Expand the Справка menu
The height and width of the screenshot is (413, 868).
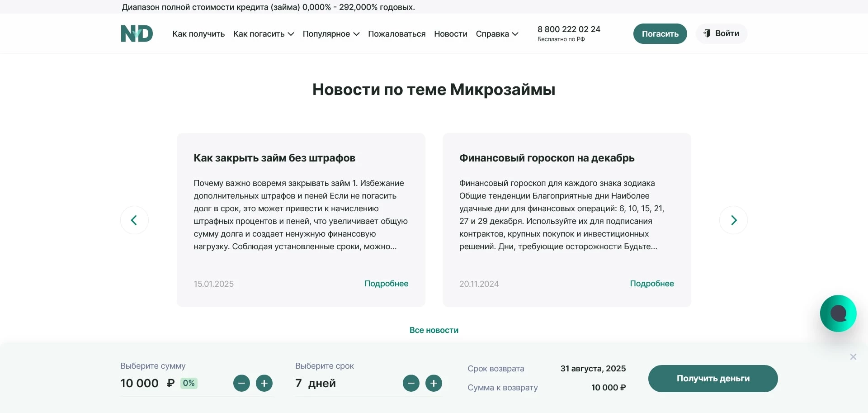[x=497, y=33]
